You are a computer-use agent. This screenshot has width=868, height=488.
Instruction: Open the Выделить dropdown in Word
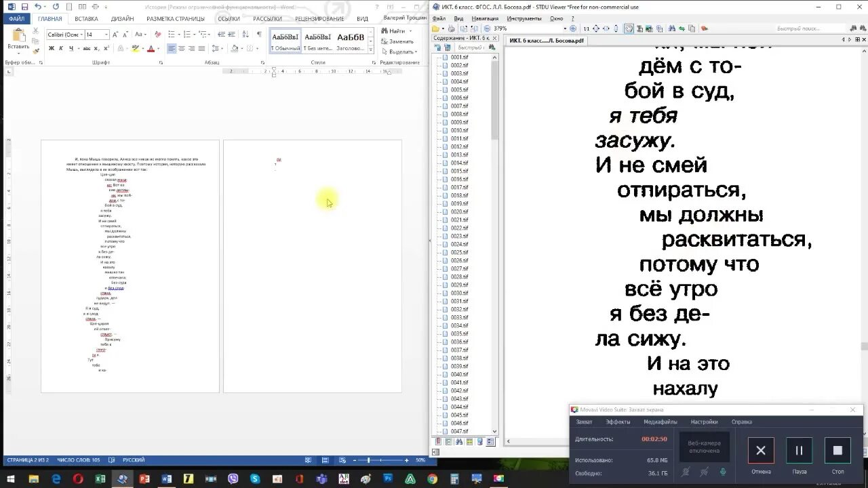point(401,52)
